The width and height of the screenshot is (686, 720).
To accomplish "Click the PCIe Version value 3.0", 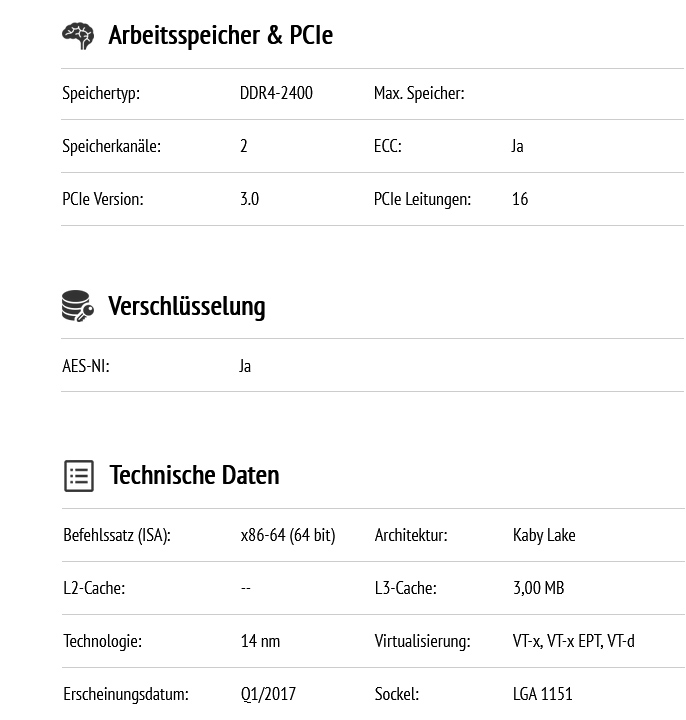I will (249, 199).
